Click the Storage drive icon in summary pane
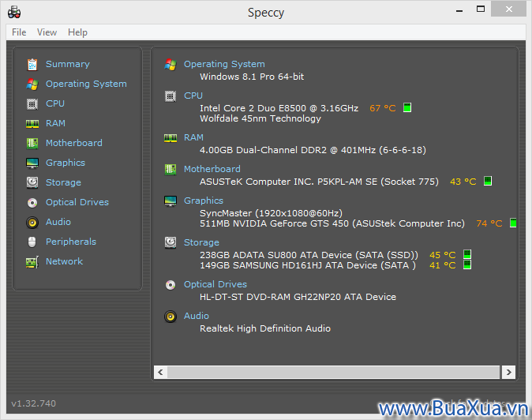532x420 pixels. click(170, 242)
